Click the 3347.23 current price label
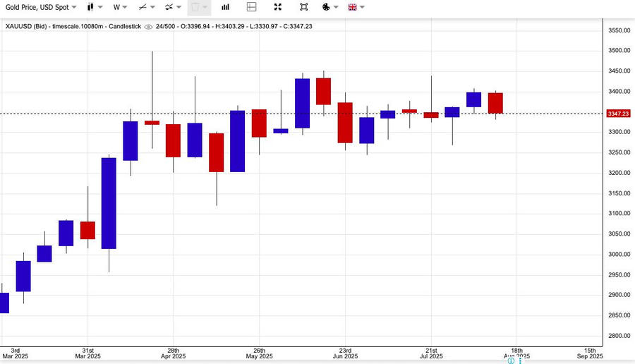Image resolution: width=635 pixels, height=364 pixels. pos(618,114)
